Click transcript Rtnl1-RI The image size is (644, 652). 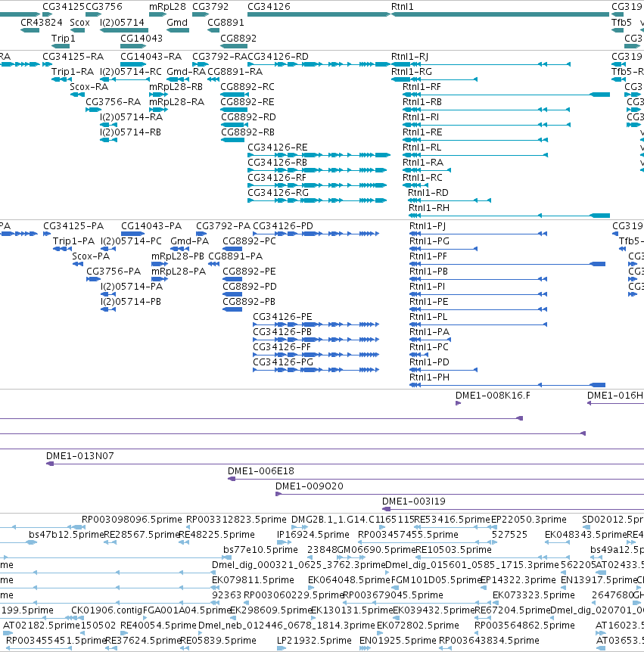[420, 117]
